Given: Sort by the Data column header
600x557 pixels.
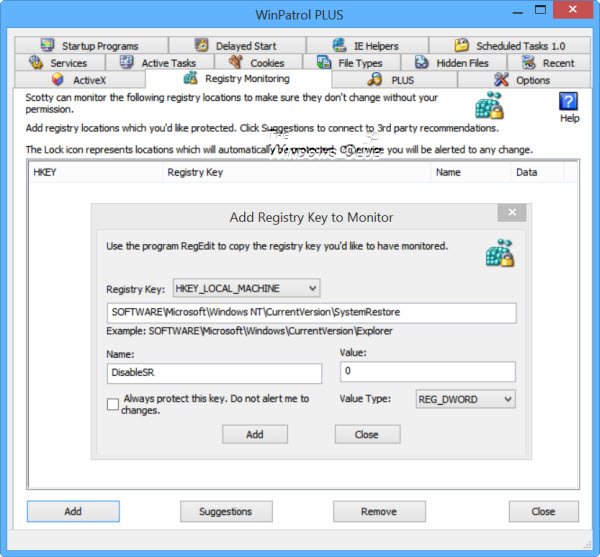Looking at the screenshot, I should (537, 173).
